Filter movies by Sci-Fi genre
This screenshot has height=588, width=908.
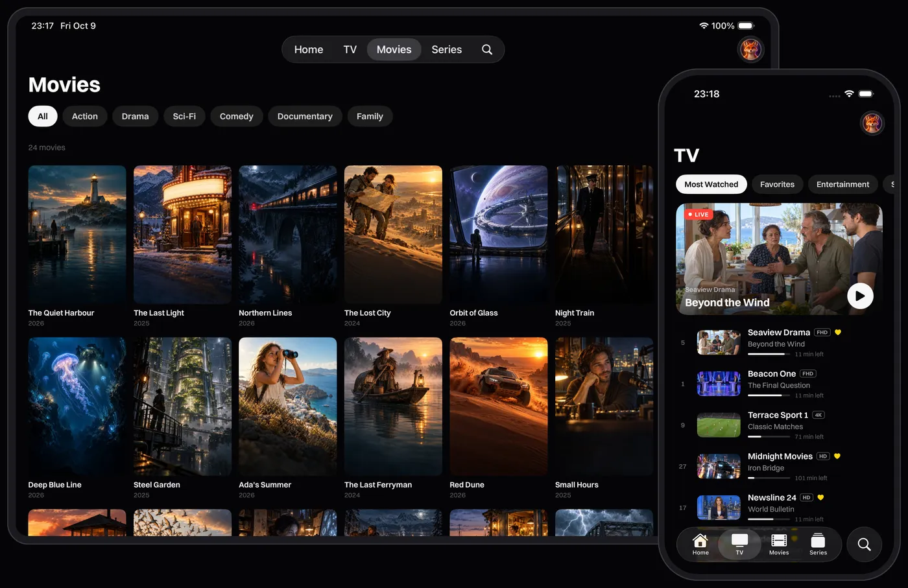[x=184, y=116]
